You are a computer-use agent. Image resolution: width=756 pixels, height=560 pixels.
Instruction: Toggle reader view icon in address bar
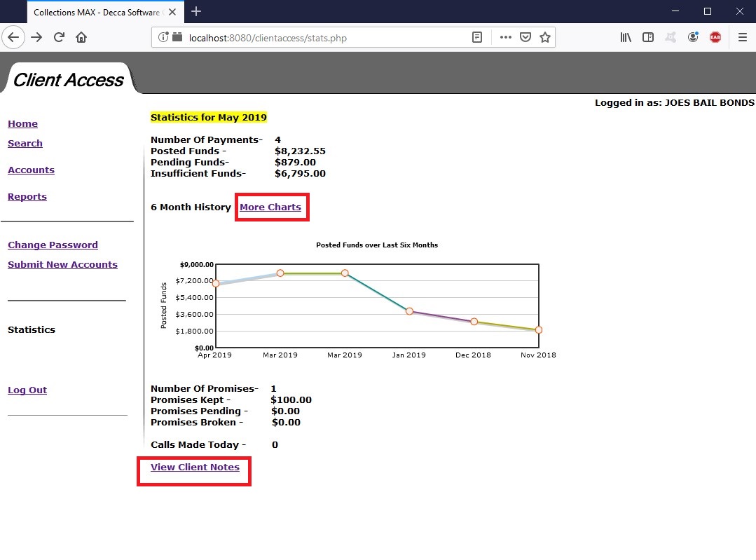tap(477, 37)
